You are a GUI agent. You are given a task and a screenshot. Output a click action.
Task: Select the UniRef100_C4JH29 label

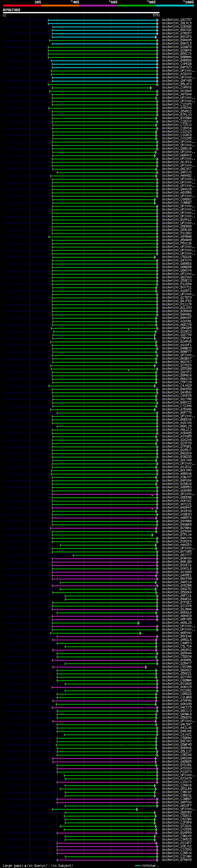tap(177, 386)
